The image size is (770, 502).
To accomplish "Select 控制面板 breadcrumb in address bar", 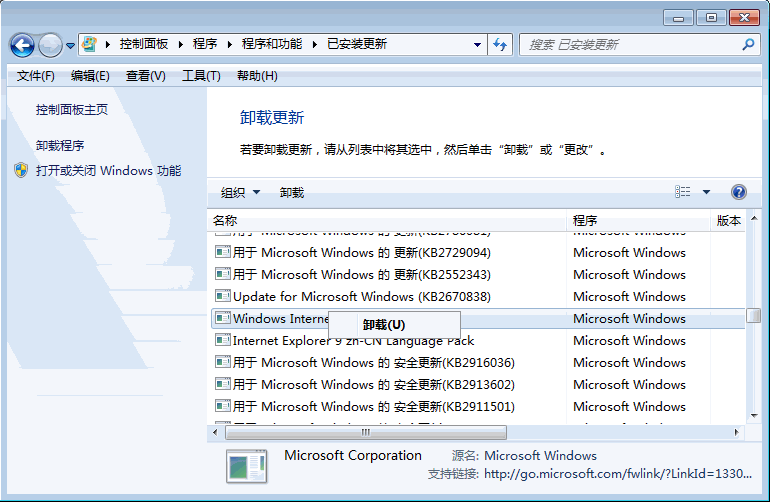I will [x=144, y=44].
